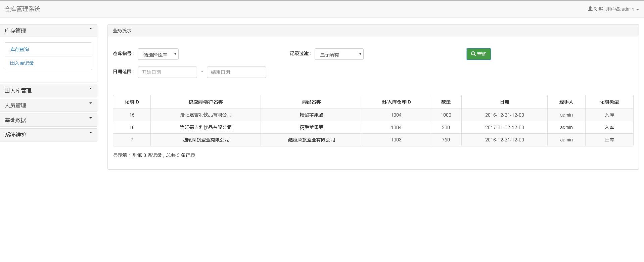The height and width of the screenshot is (262, 644).
Task: Open the admin username dropdown menu
Action: click(622, 9)
